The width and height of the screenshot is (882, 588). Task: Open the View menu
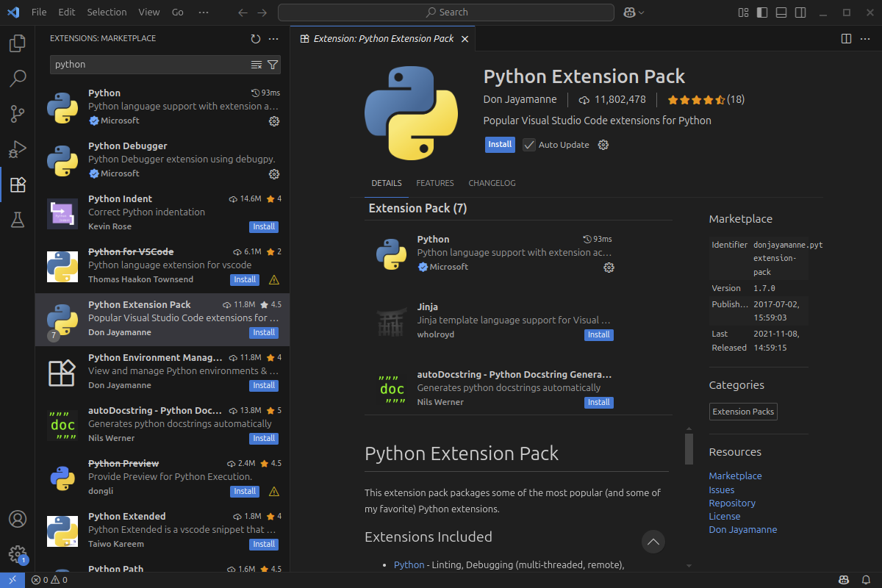pos(148,12)
